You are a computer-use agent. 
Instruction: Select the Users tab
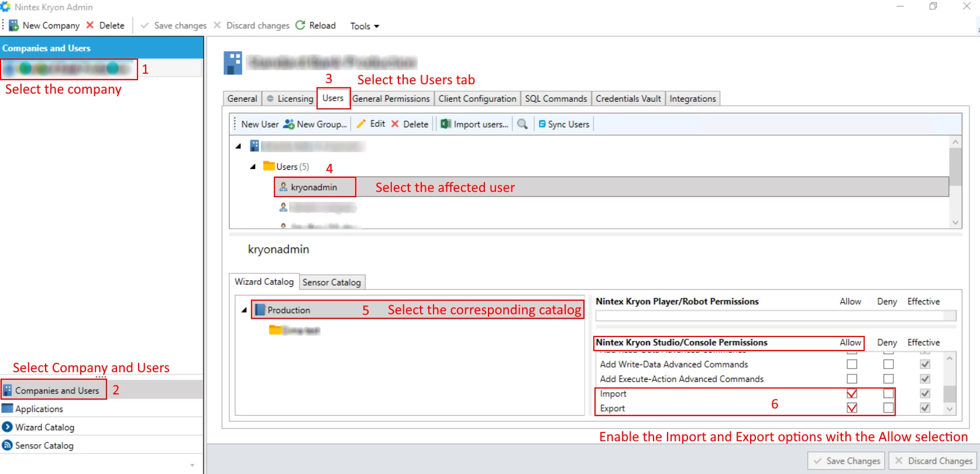[333, 98]
